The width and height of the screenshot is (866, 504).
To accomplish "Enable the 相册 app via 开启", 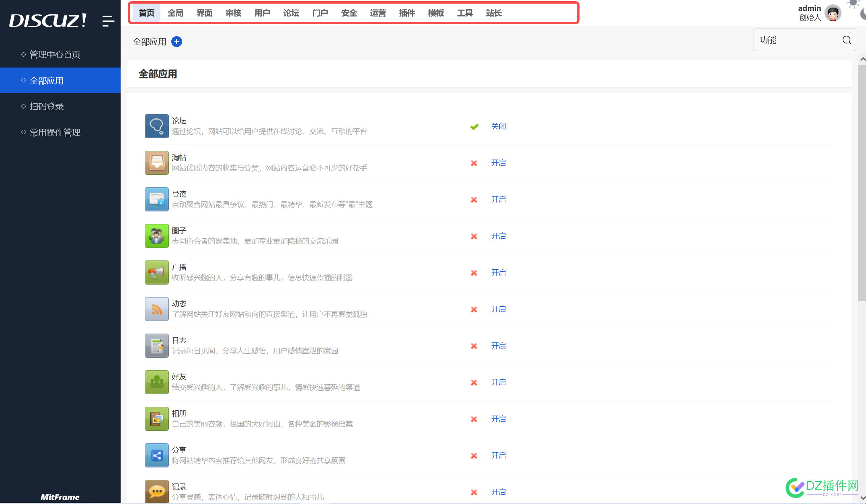I will coord(499,419).
